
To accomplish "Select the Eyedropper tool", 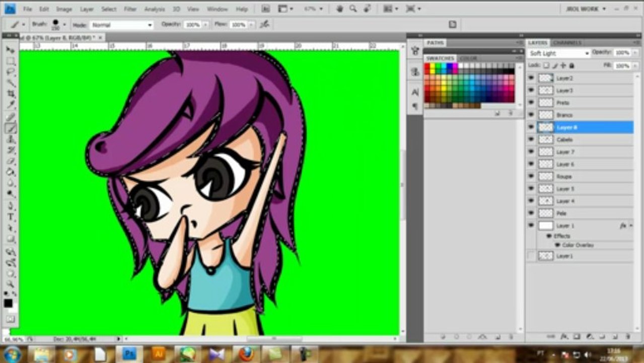I will click(11, 105).
